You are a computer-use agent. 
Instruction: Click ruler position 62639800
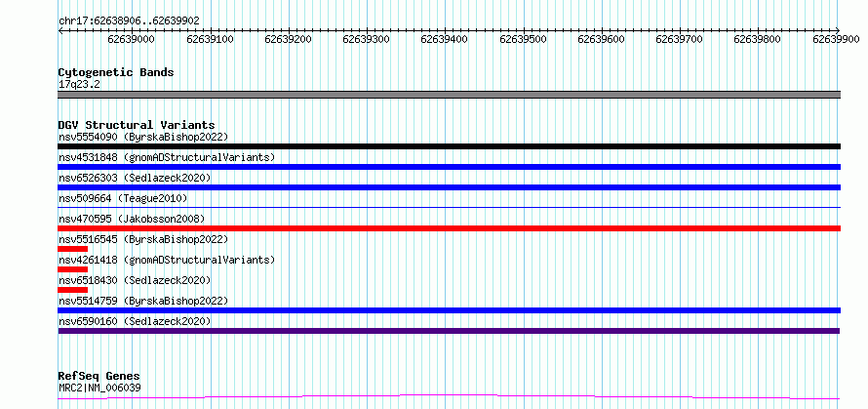pos(757,39)
